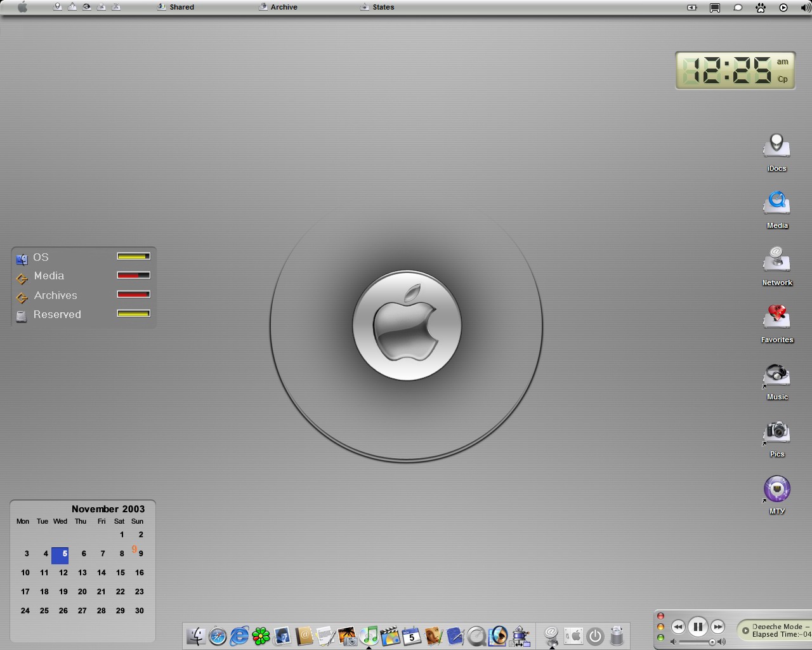The height and width of the screenshot is (650, 812).
Task: Open the blue blueprint dock icon
Action: 455,635
